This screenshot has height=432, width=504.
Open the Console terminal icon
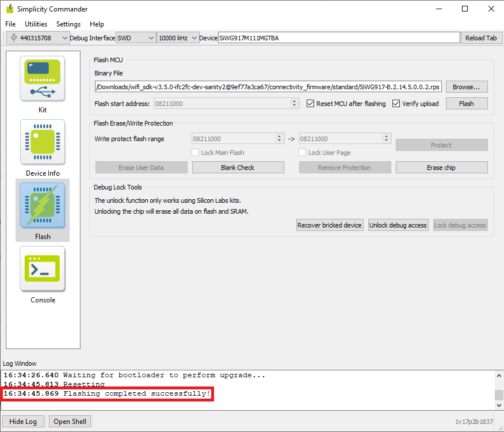tap(43, 269)
